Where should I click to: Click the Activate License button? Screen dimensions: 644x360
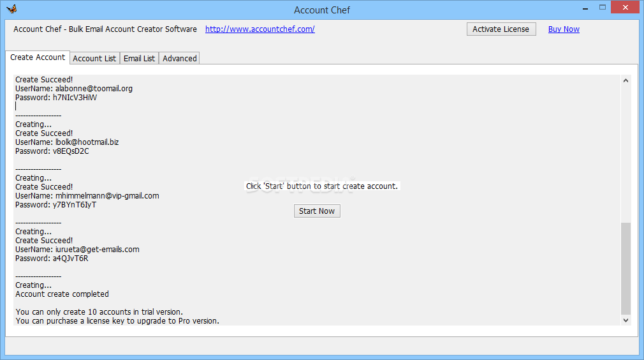501,29
